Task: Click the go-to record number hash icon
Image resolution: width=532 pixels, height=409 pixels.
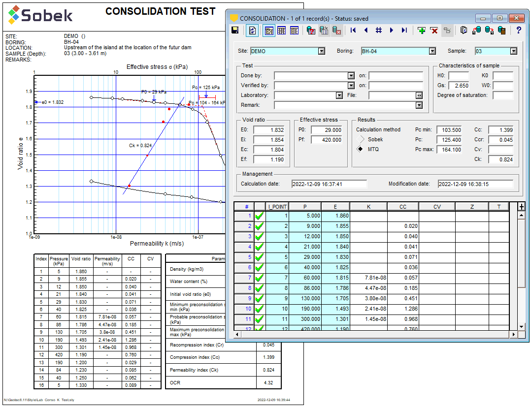Action: (x=379, y=30)
